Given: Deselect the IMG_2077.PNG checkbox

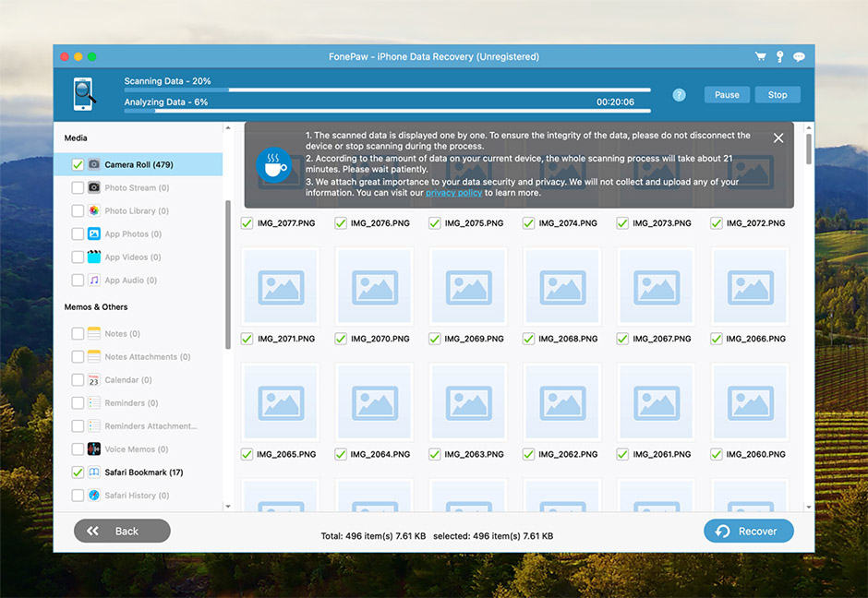Looking at the screenshot, I should coord(247,223).
